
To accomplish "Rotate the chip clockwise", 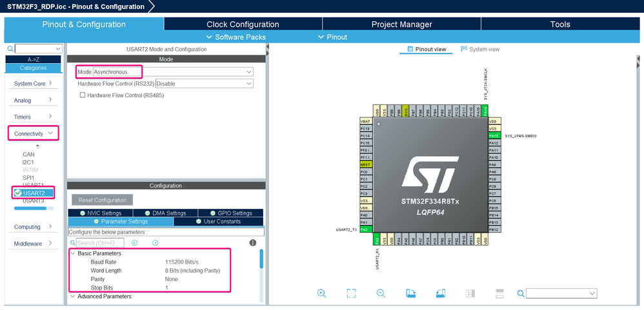I will tap(410, 293).
